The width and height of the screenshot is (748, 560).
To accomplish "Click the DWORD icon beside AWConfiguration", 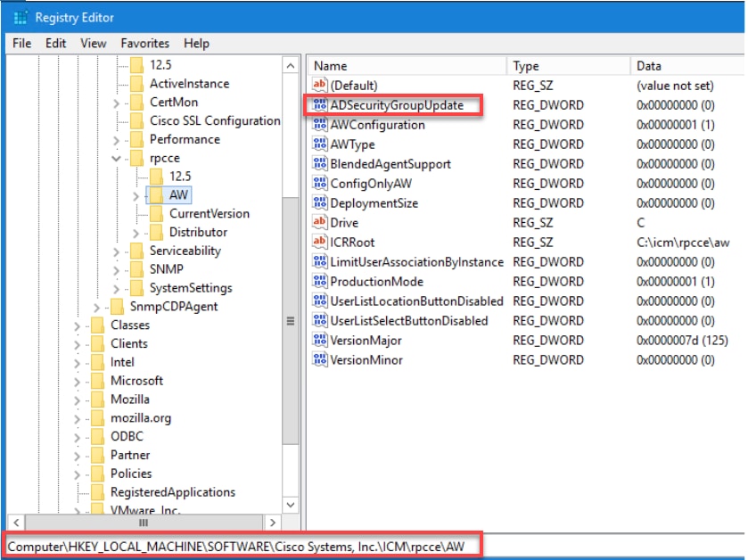I will [x=320, y=124].
